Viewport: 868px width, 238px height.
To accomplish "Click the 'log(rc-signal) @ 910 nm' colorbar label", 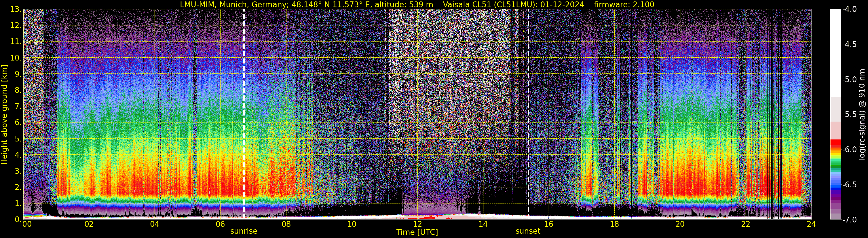I will (x=863, y=114).
